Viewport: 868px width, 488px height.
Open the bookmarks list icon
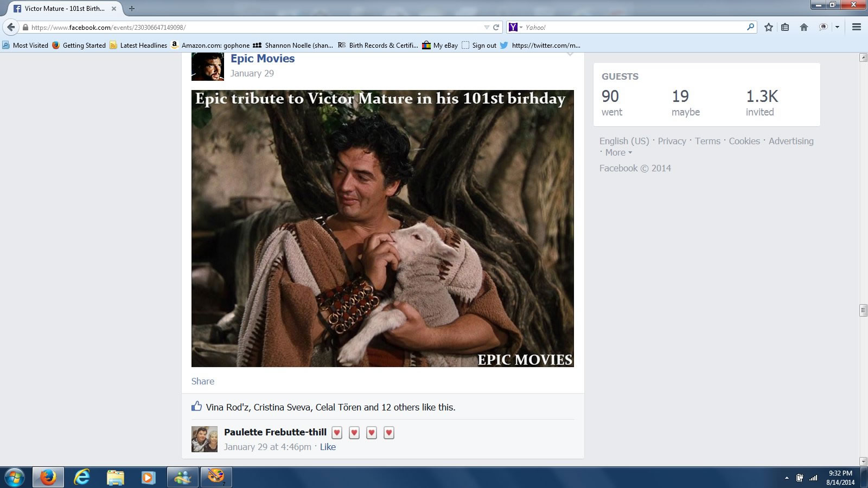(785, 27)
